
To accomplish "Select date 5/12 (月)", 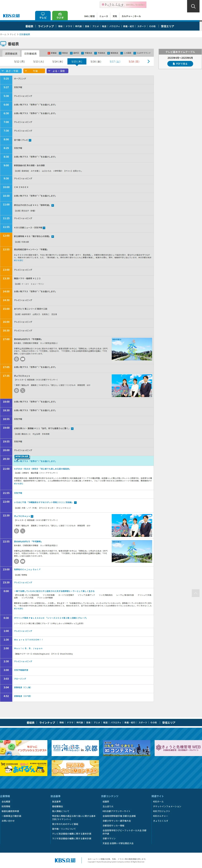I will click(20, 62).
